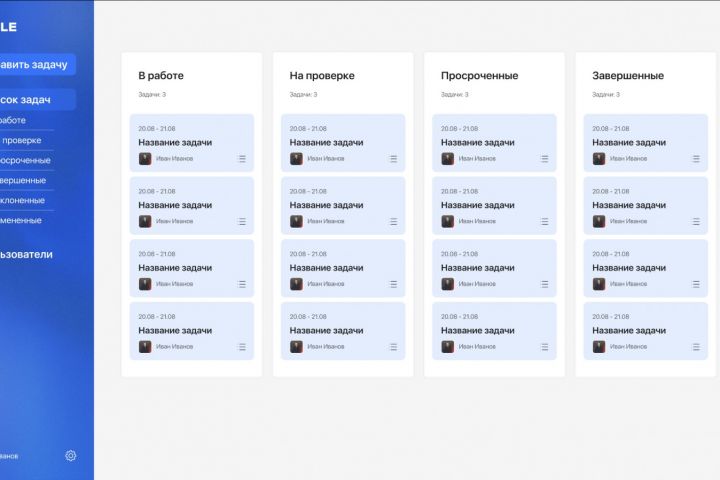Open the sidebar filter ending in 'вершенные'
This screenshot has height=480, width=720.
tap(23, 181)
